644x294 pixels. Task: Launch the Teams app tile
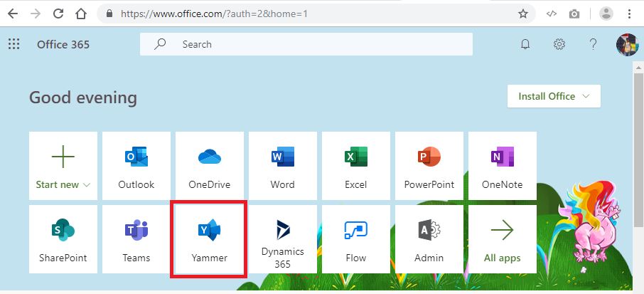pyautogui.click(x=136, y=239)
